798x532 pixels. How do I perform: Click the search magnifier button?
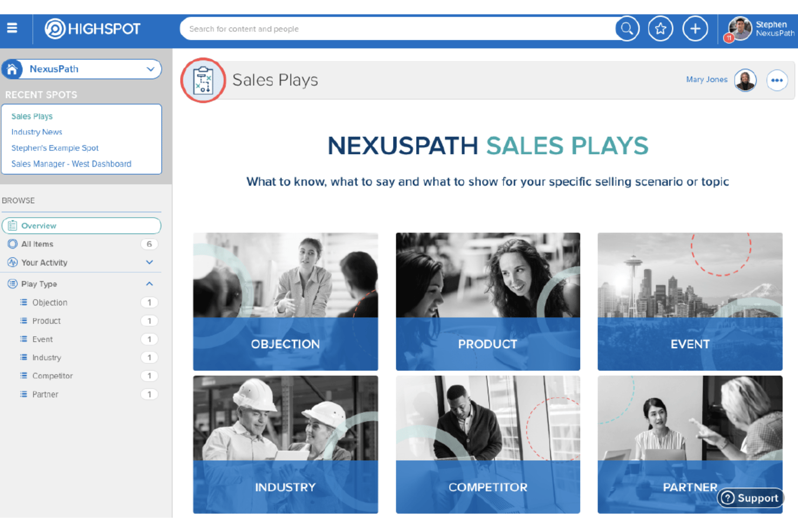627,29
